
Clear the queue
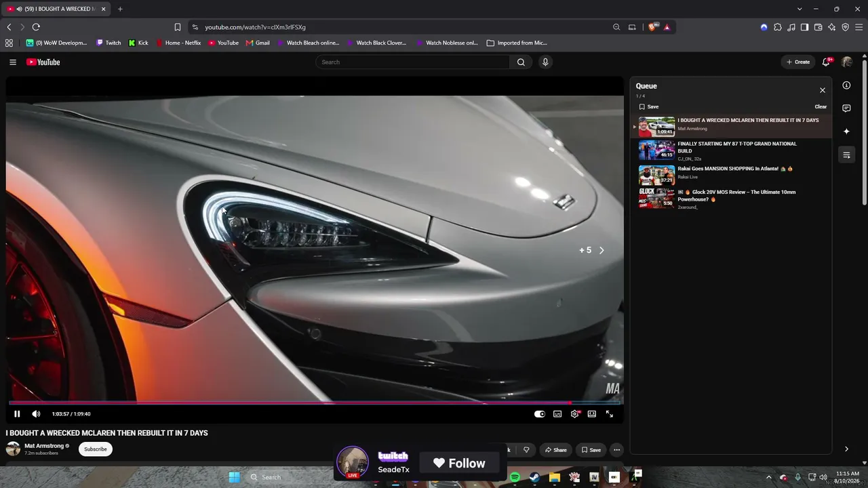[x=821, y=107]
